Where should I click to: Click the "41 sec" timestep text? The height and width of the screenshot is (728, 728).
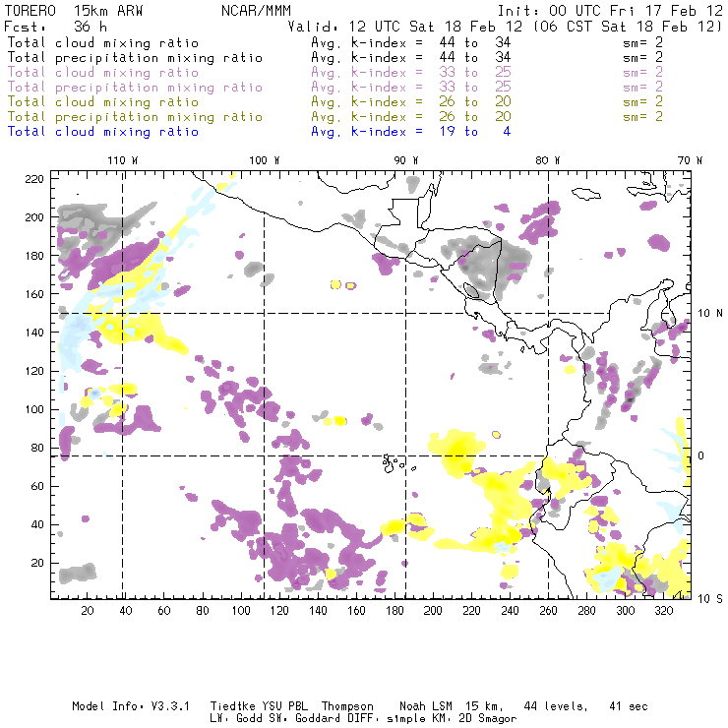[629, 706]
